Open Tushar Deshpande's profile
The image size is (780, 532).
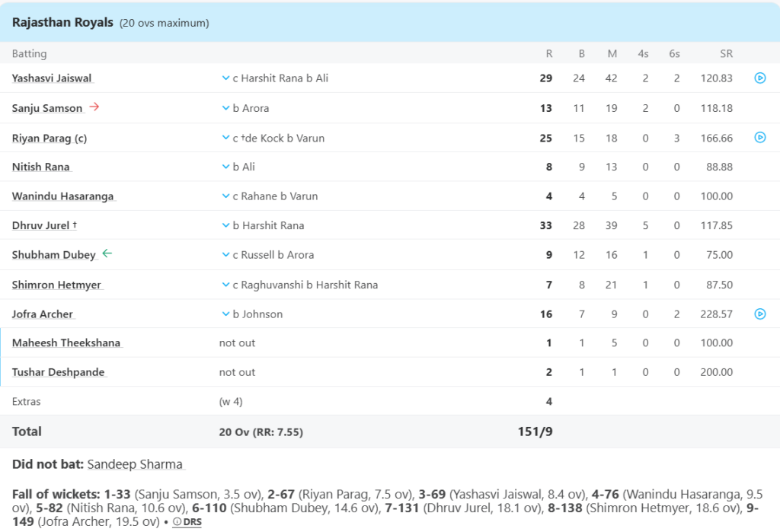click(x=59, y=372)
